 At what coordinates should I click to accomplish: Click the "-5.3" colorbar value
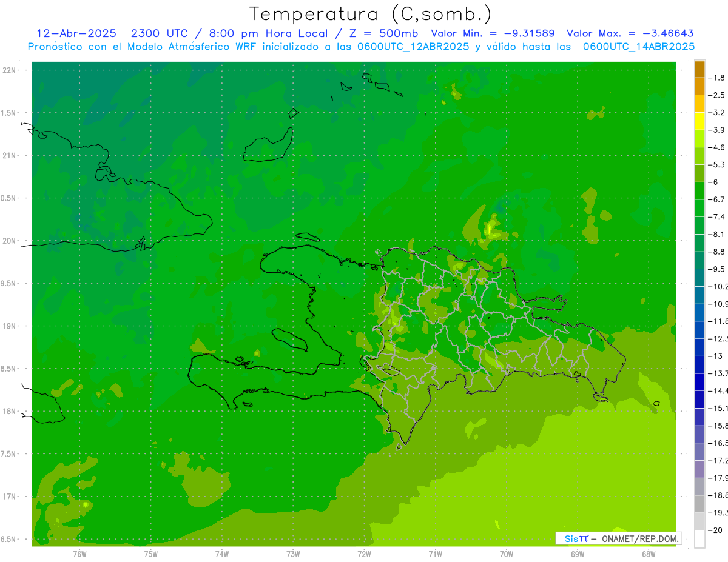point(717,165)
